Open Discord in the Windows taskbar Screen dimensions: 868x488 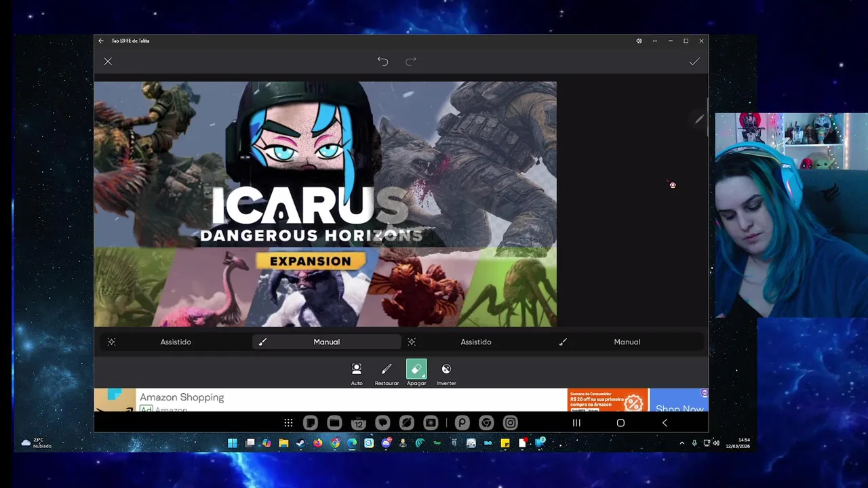(386, 443)
